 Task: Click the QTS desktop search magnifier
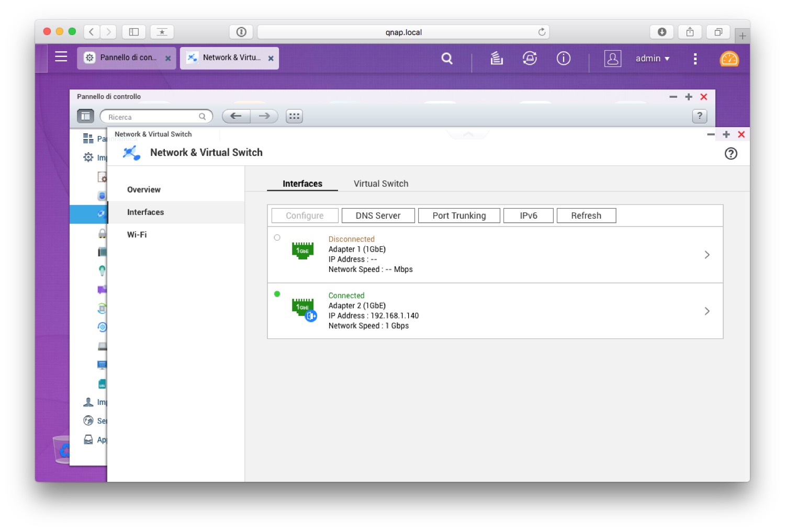(x=447, y=58)
